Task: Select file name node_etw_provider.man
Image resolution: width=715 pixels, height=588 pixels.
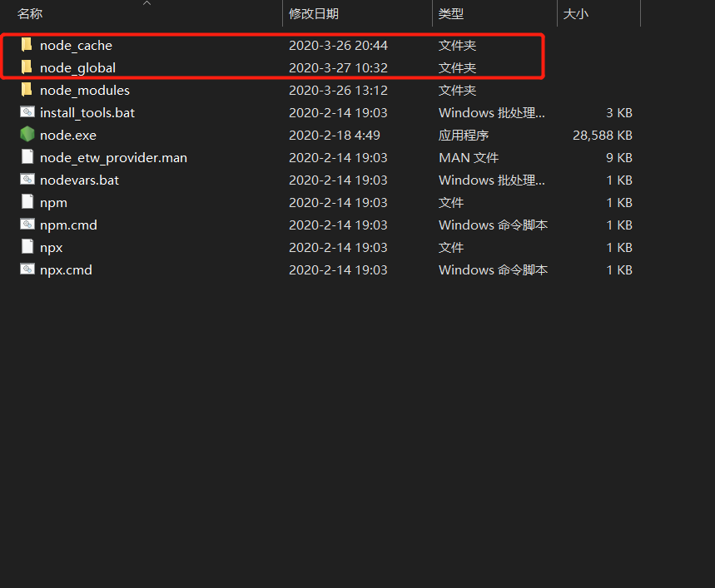Action: [113, 157]
